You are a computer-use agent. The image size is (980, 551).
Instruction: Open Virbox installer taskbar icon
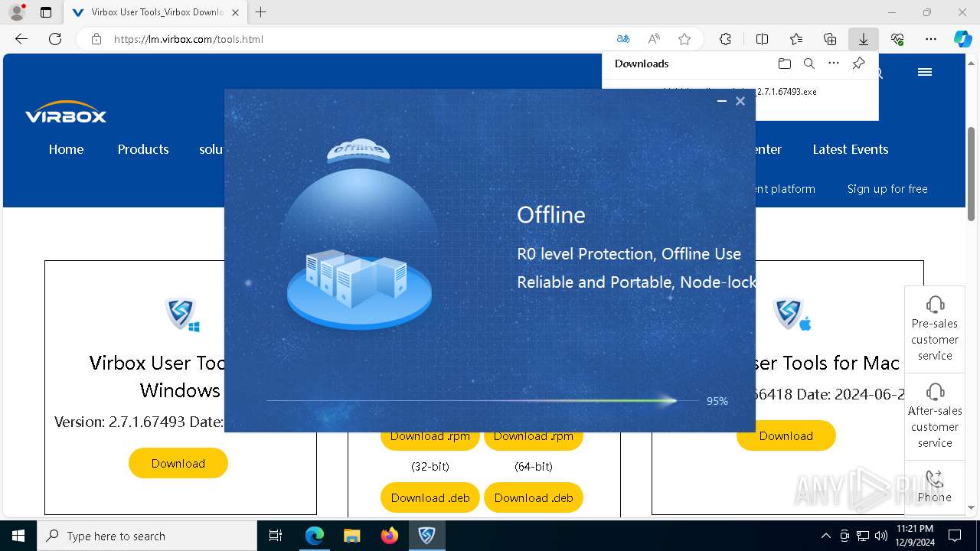(426, 536)
